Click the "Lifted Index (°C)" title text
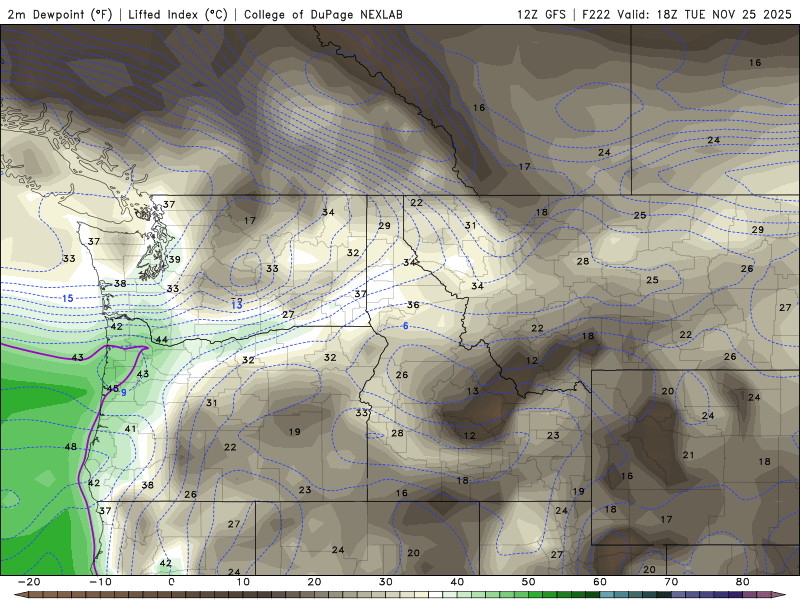This screenshot has width=800, height=600. pos(178,14)
